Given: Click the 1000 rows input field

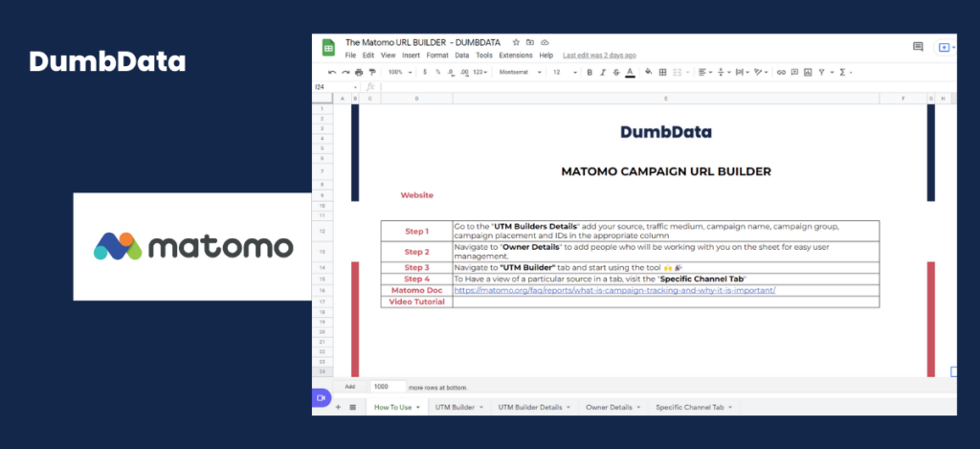Looking at the screenshot, I should [x=389, y=387].
